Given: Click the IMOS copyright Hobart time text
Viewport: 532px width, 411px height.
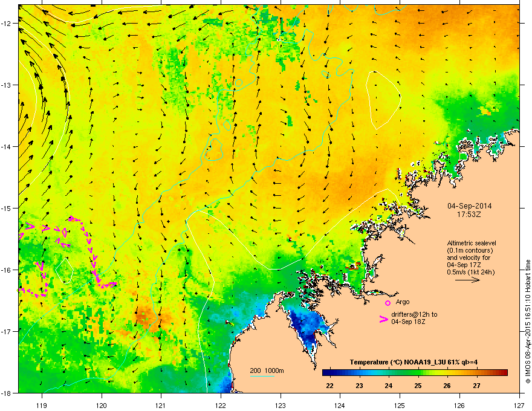Looking at the screenshot, I should 528,322.
